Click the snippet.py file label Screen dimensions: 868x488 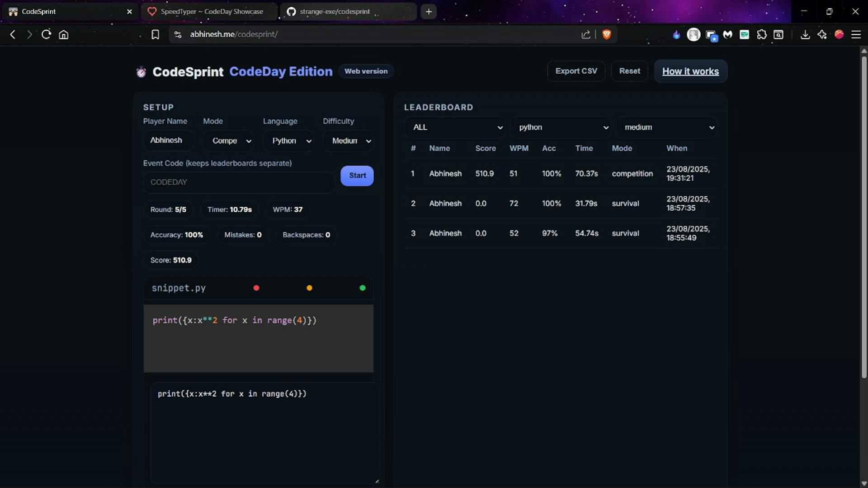point(179,288)
